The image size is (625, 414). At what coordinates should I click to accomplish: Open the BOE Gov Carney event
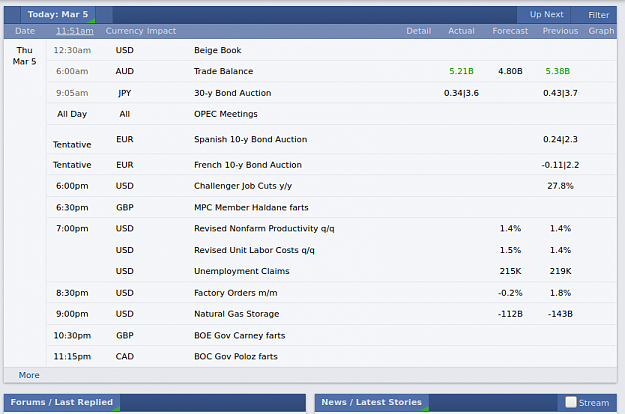(x=240, y=336)
